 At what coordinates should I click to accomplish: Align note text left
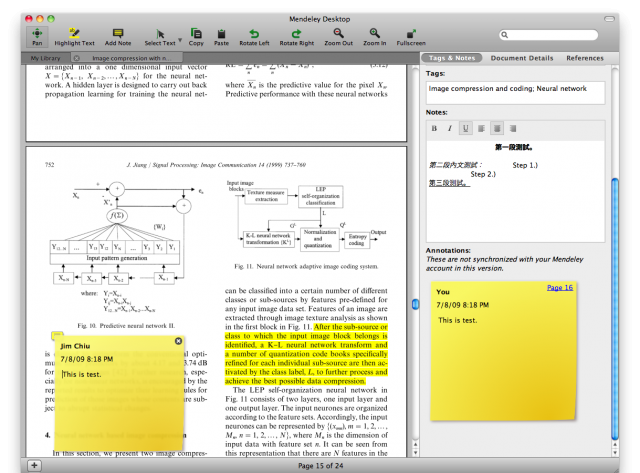click(x=481, y=129)
